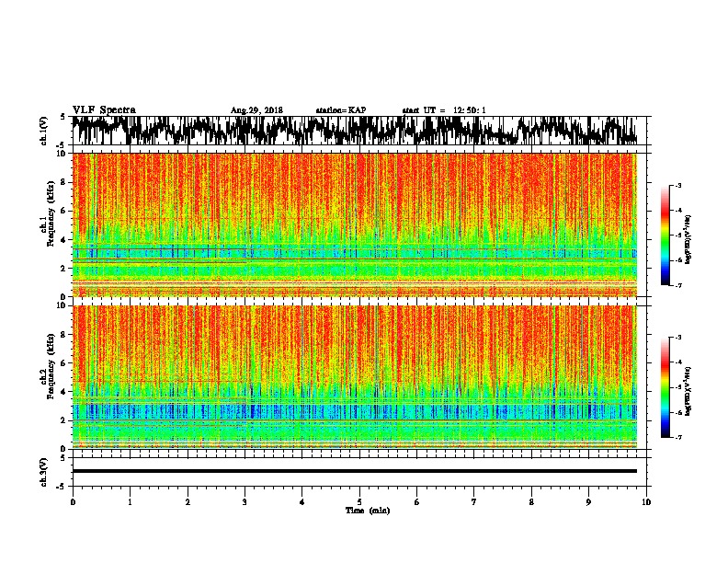Click time axis tick label "9"

point(588,502)
